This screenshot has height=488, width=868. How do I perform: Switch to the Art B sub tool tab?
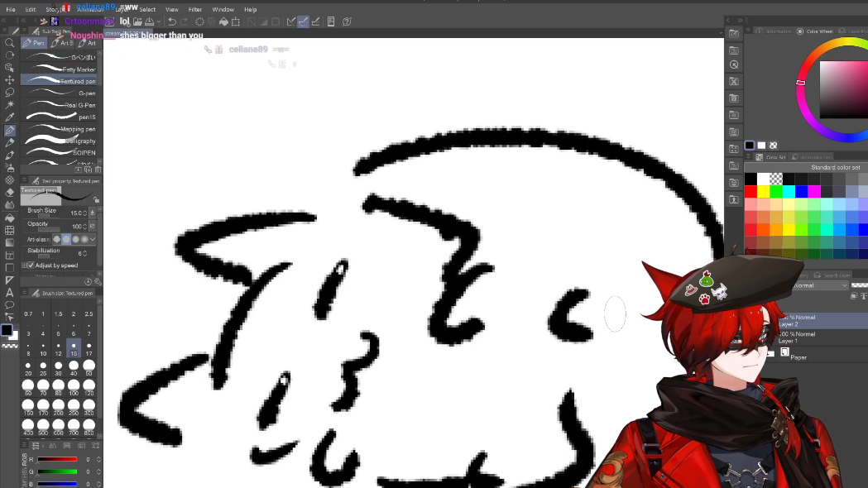(x=62, y=43)
